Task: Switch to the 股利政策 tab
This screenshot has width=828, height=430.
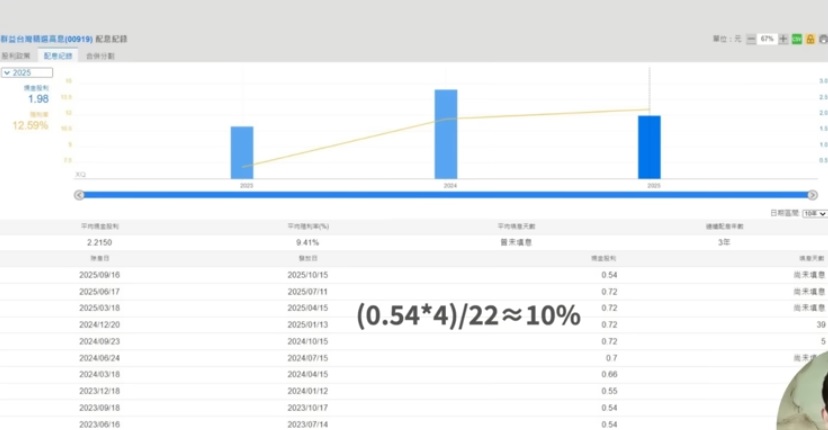Action: pos(17,56)
